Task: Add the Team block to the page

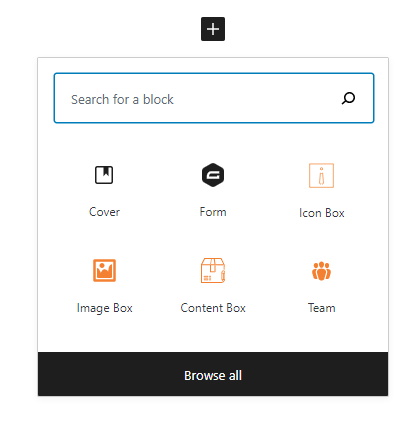Action: point(321,286)
